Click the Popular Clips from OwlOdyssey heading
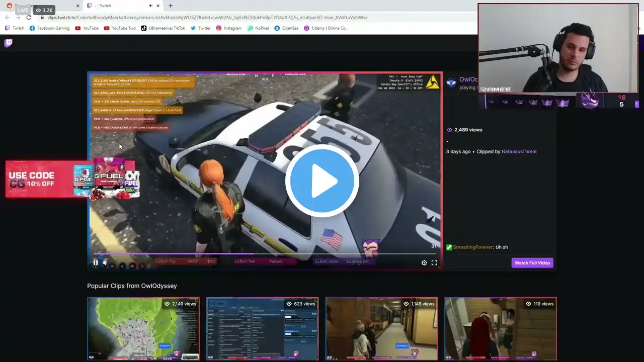644x362 pixels. pos(132,286)
